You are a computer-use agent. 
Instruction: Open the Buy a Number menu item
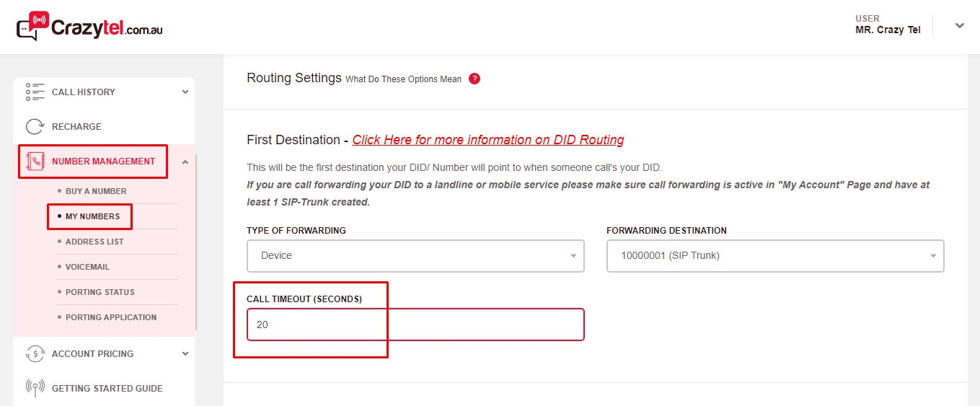point(96,191)
